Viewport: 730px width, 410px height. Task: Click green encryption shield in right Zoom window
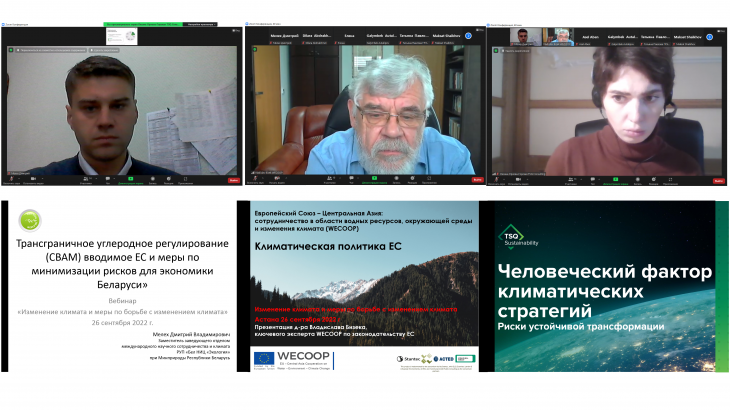click(x=496, y=51)
